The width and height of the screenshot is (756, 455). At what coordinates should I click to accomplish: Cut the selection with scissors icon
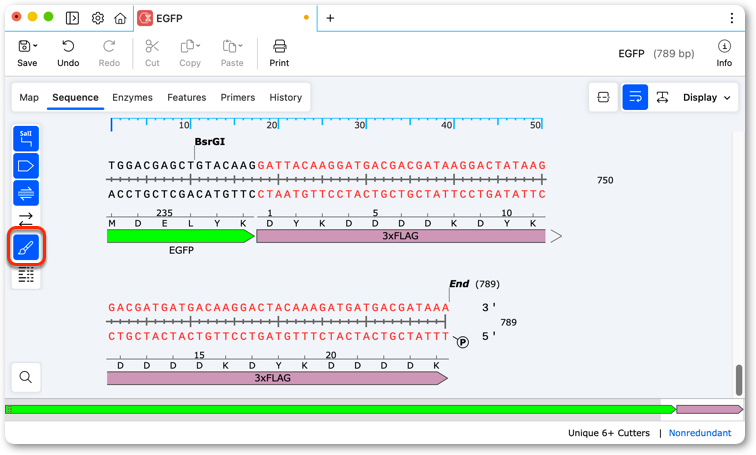pyautogui.click(x=152, y=53)
